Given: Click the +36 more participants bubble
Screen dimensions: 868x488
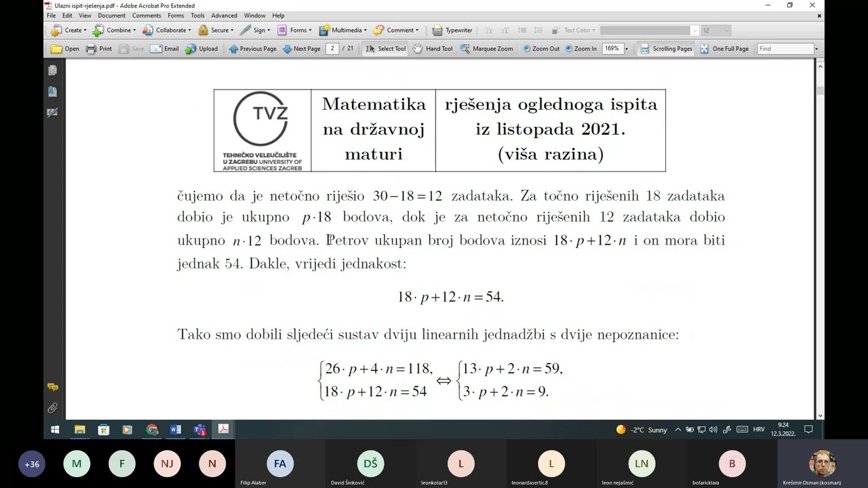Looking at the screenshot, I should tap(32, 464).
